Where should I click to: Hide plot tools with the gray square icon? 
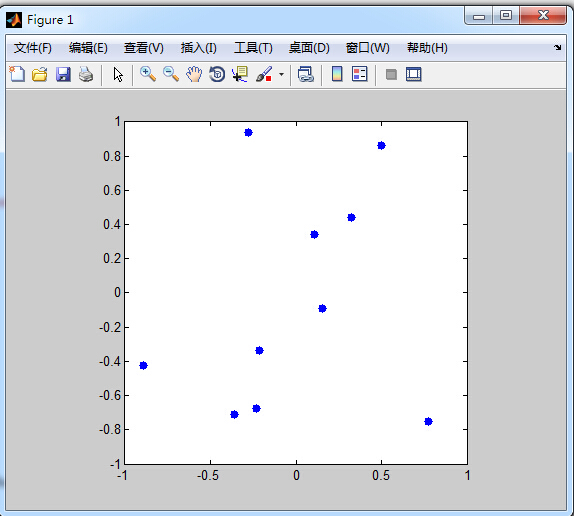pyautogui.click(x=391, y=75)
